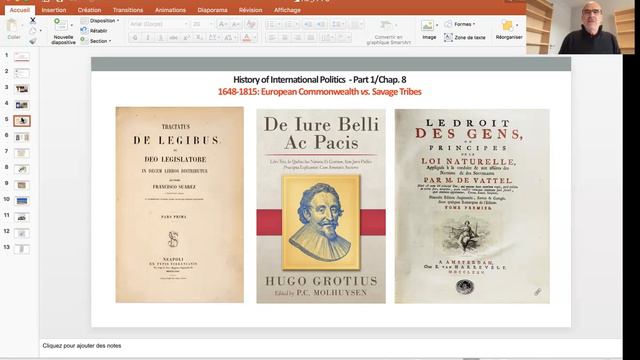Select the Diaporama tab
The height and width of the screenshot is (360, 640).
pyautogui.click(x=212, y=10)
